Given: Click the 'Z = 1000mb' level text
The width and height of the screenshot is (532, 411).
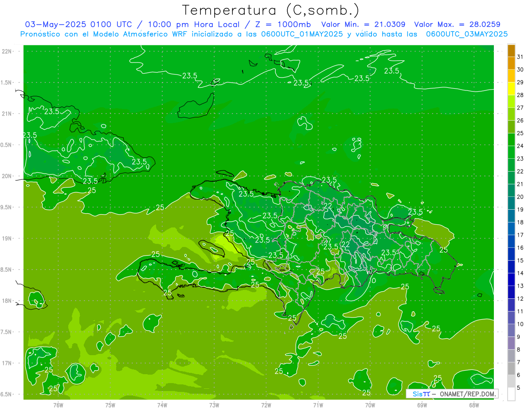Looking at the screenshot, I should [x=284, y=24].
